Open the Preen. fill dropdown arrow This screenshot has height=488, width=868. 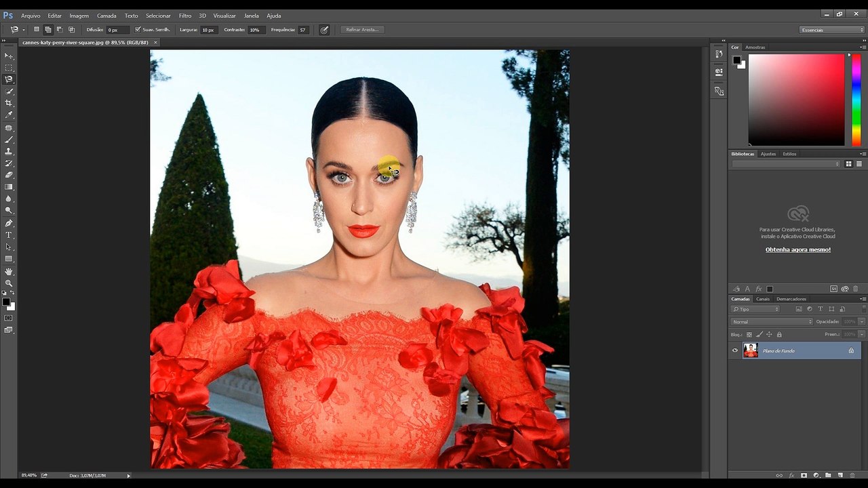[862, 334]
